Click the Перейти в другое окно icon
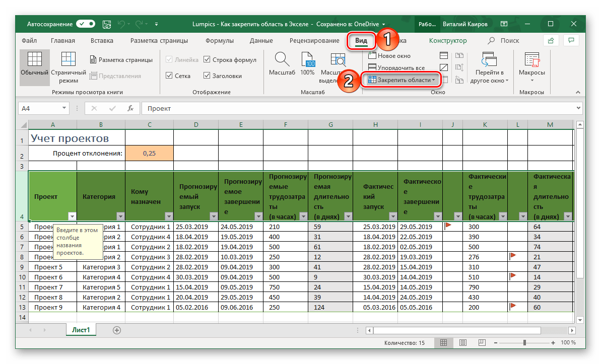This screenshot has height=364, width=601. tap(489, 60)
